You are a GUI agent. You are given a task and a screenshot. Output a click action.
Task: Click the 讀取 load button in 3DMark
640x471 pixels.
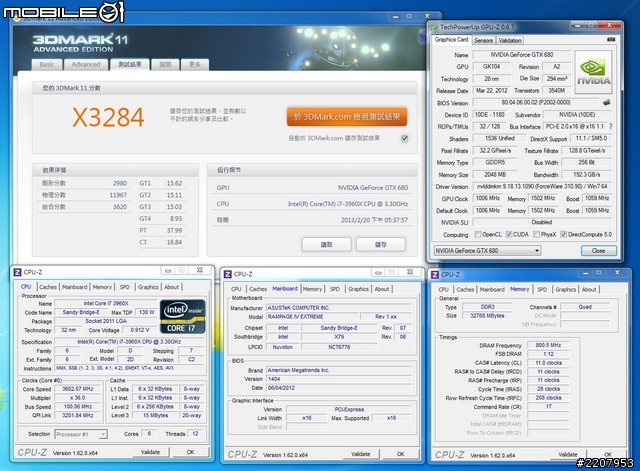click(327, 244)
